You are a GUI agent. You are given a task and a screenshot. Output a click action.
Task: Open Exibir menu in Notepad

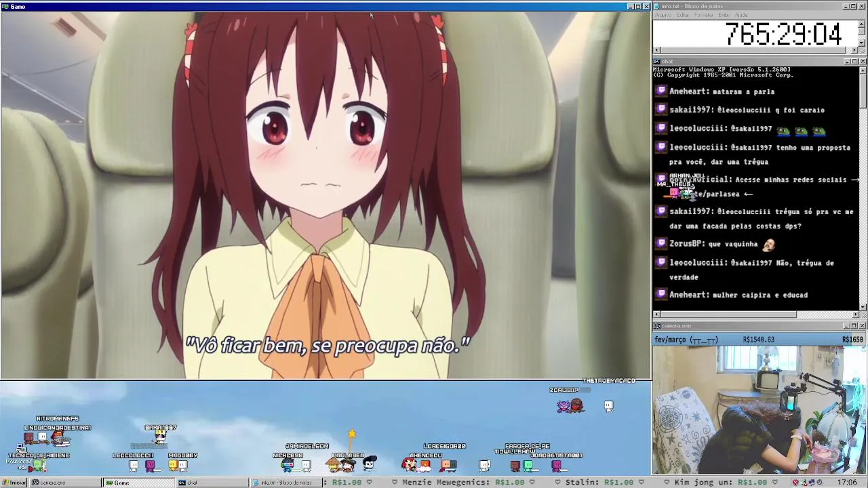pyautogui.click(x=724, y=15)
